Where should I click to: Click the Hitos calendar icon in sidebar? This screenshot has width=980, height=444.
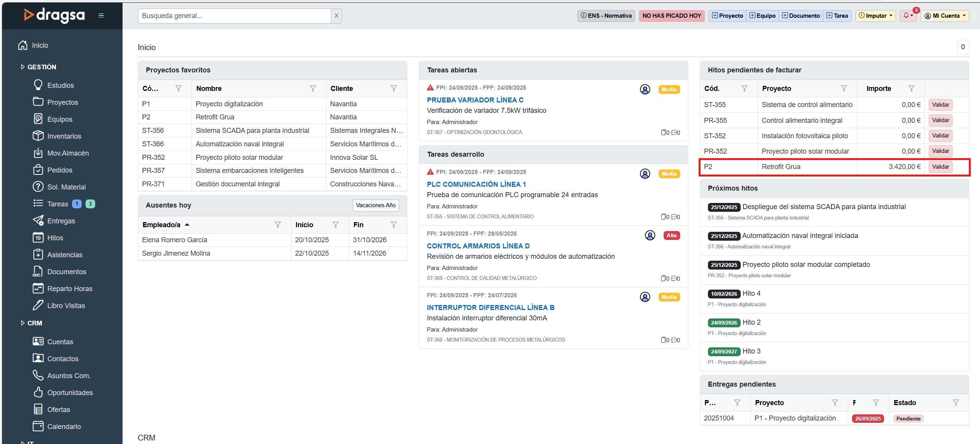pos(38,238)
